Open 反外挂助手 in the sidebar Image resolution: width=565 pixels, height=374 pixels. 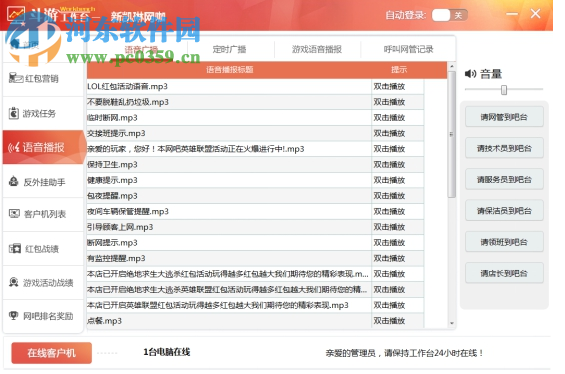[43, 182]
